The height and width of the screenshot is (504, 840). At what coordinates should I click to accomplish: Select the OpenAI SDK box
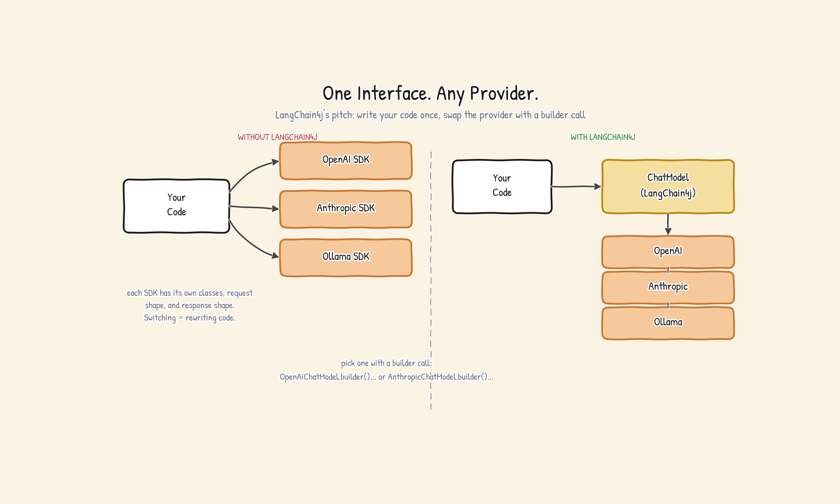click(x=346, y=161)
